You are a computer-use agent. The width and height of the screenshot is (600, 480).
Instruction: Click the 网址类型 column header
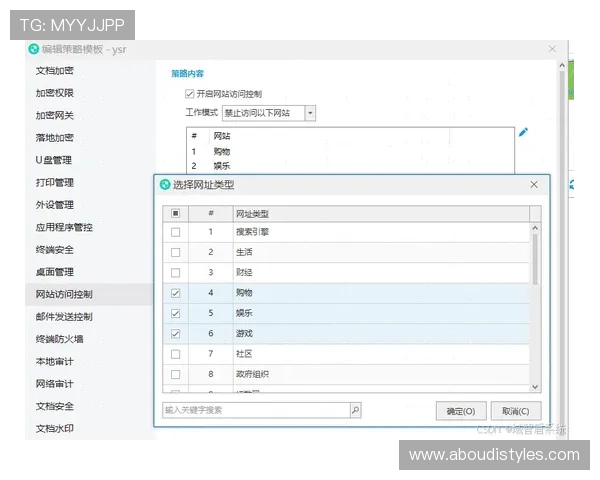(x=382, y=214)
